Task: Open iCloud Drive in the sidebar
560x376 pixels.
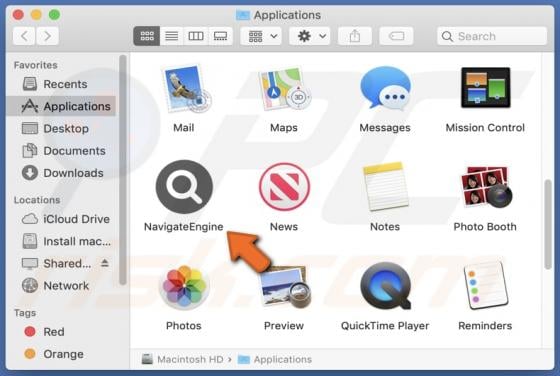Action: coord(61,219)
